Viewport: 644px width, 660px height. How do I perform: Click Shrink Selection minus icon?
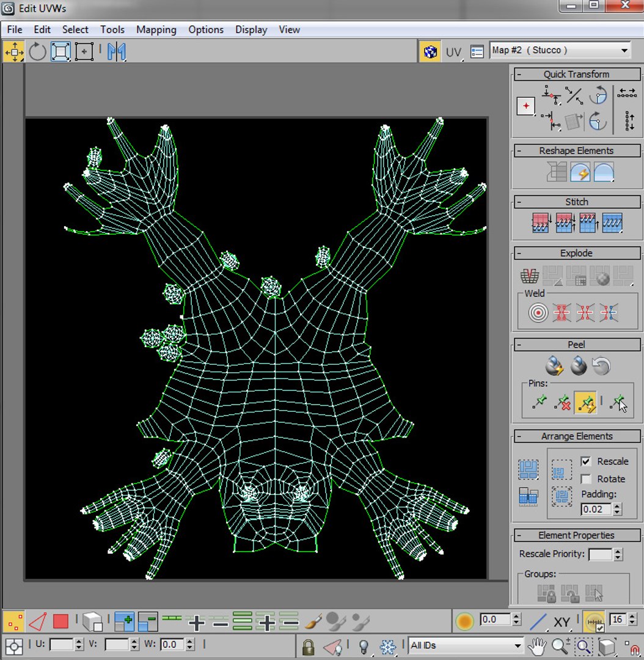pyautogui.click(x=148, y=621)
